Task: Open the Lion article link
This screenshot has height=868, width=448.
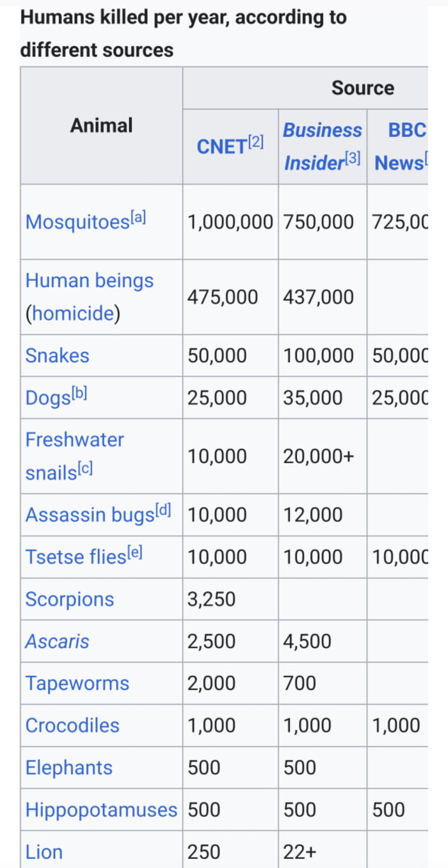Action: (x=44, y=852)
